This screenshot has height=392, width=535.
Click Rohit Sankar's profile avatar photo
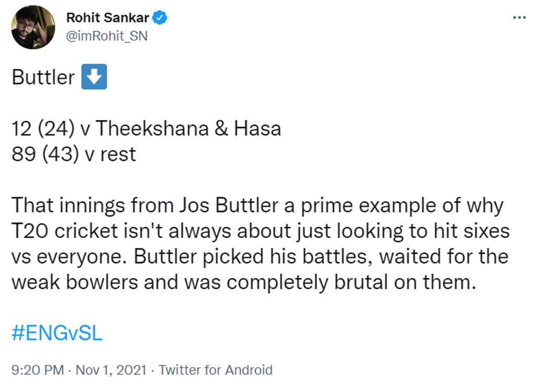(x=33, y=27)
